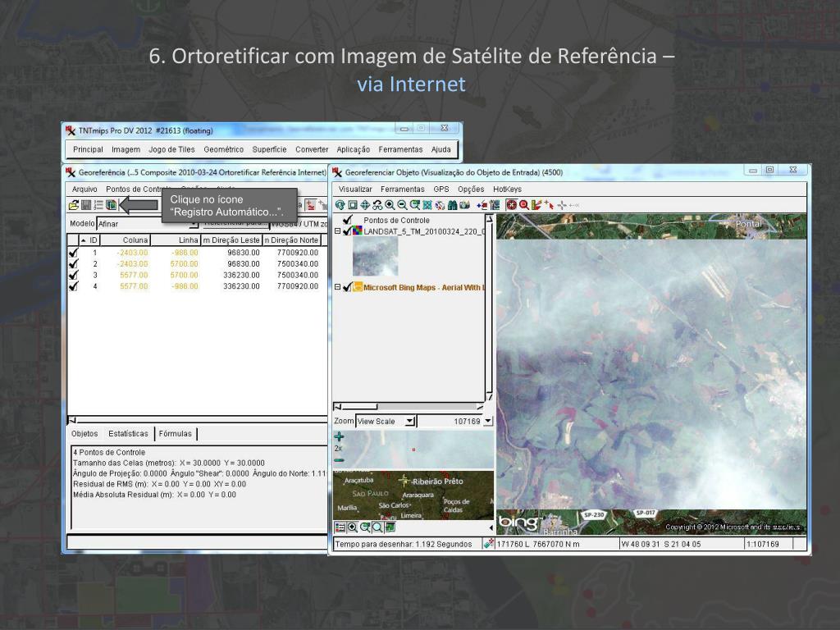Screen dimensions: 840x630
Task: Open the Visualizar menu
Action: point(355,189)
